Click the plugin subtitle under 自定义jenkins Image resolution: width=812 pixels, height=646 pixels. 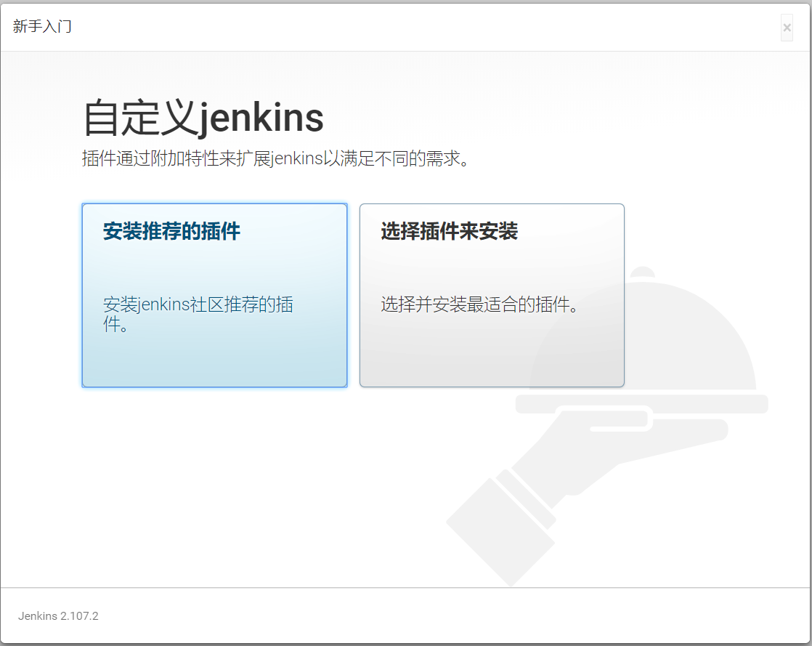tap(276, 158)
